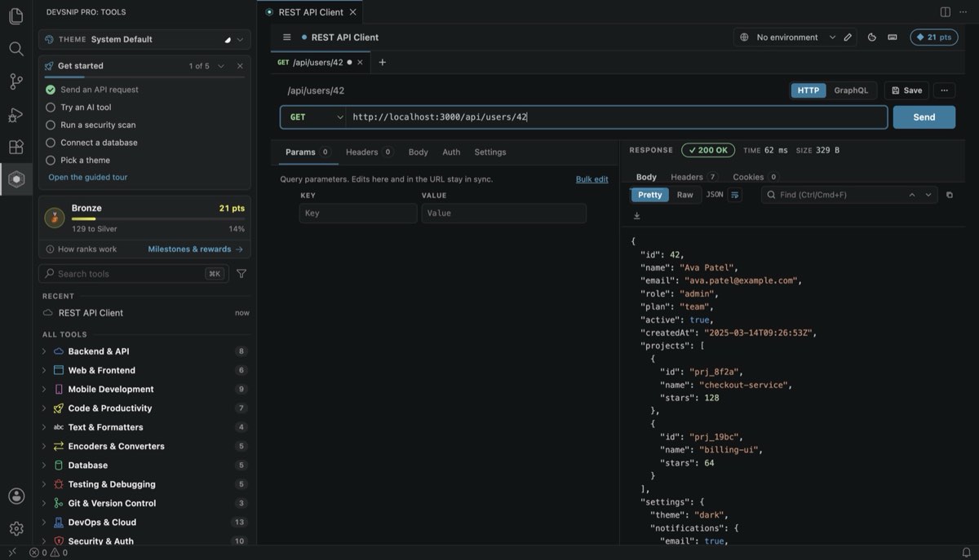Open the Theme System Default dropdown

[x=144, y=39]
